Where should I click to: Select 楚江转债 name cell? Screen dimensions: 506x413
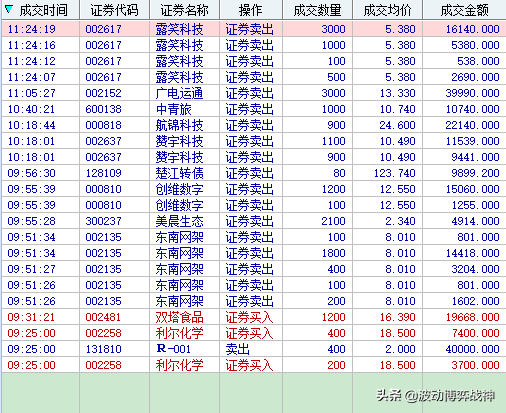[x=179, y=173]
